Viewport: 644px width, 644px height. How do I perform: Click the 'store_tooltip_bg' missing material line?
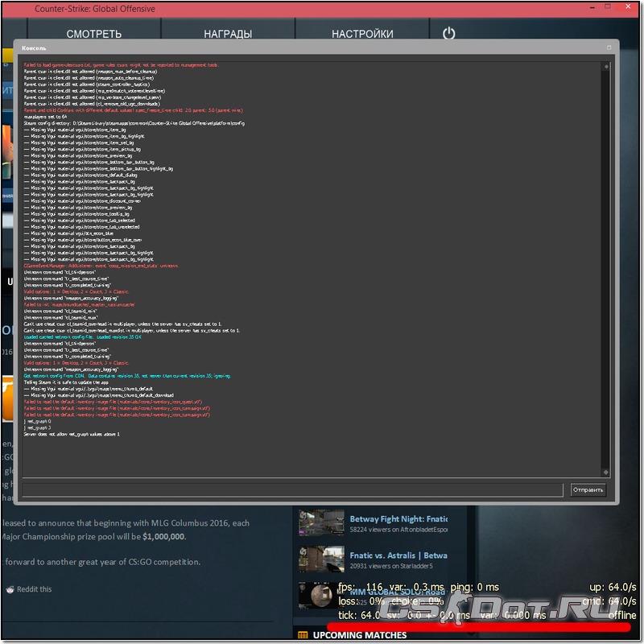coord(76,214)
